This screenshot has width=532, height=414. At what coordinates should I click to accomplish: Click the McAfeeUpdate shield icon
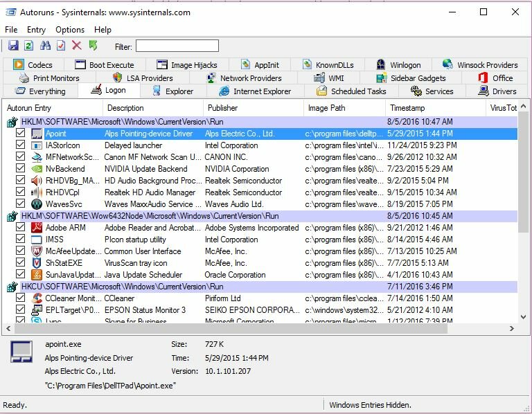tap(37, 251)
